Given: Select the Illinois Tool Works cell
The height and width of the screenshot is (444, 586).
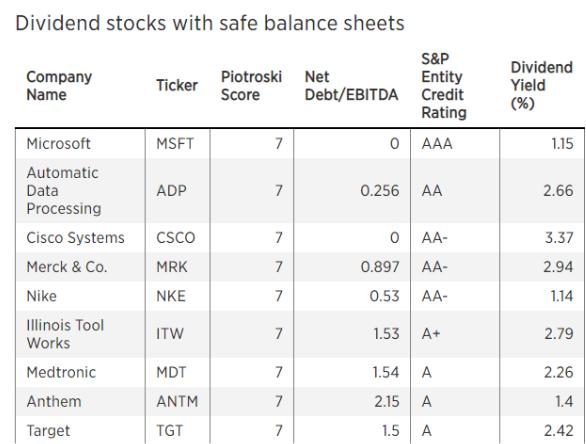Looking at the screenshot, I should pos(65,334).
